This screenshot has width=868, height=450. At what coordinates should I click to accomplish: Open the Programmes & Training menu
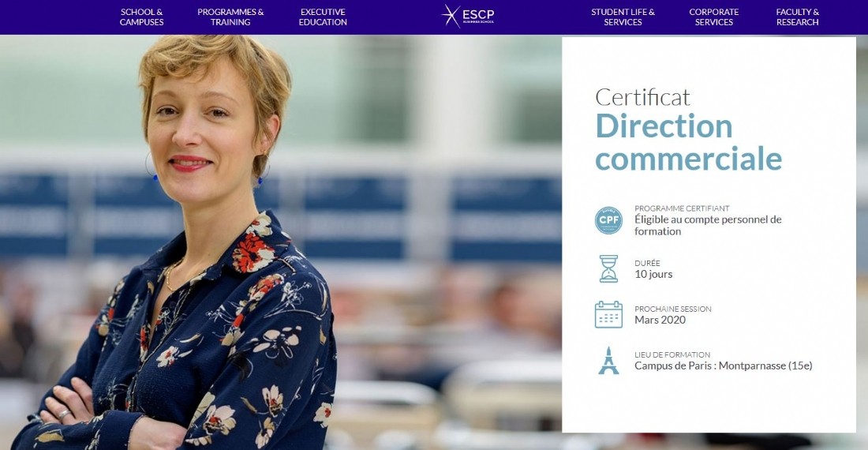pyautogui.click(x=230, y=17)
